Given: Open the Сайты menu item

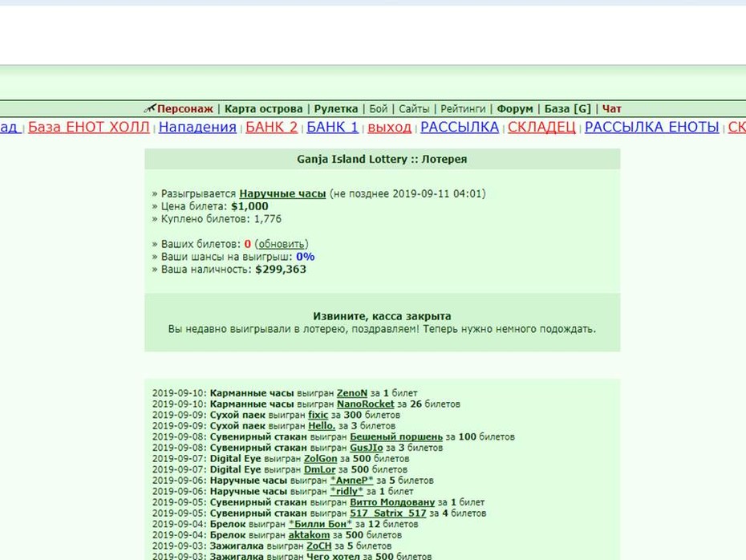Looking at the screenshot, I should click(414, 109).
